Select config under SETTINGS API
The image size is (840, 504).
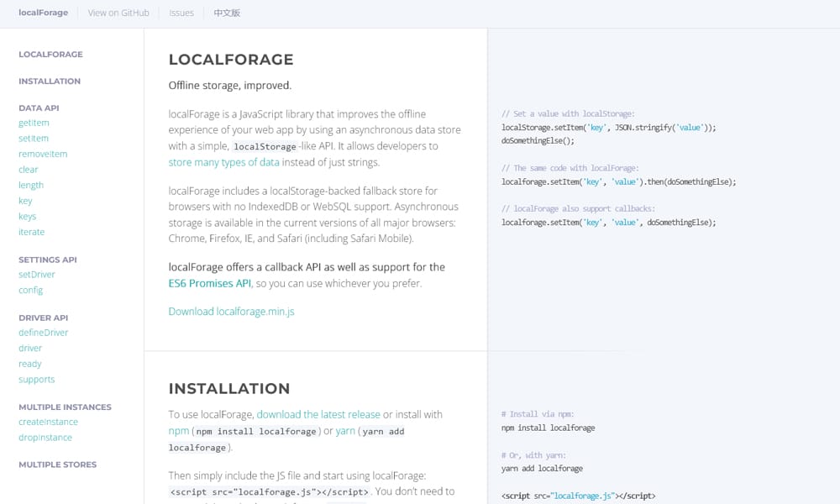point(30,290)
